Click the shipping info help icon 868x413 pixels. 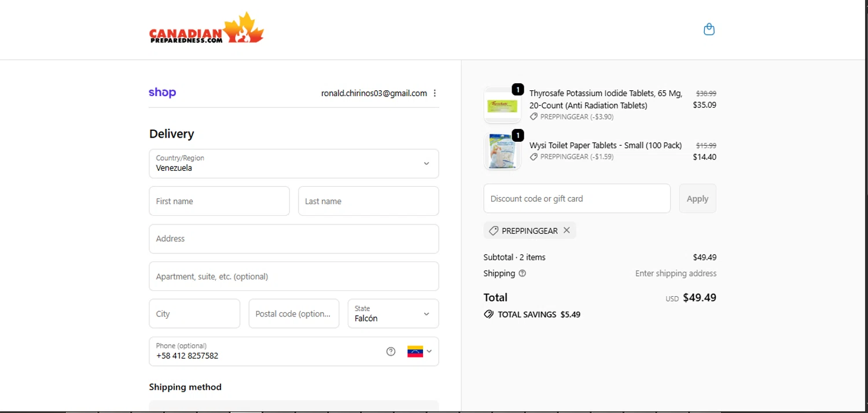point(523,274)
